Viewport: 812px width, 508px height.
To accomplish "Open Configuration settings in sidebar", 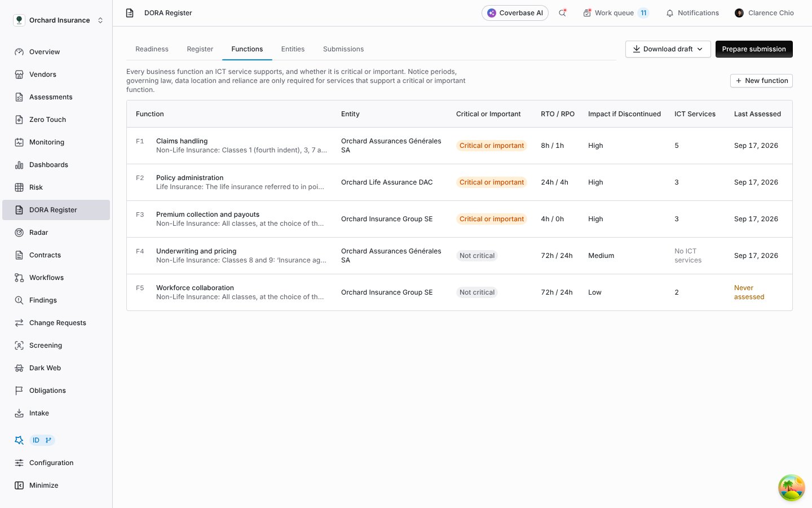I will click(x=56, y=463).
